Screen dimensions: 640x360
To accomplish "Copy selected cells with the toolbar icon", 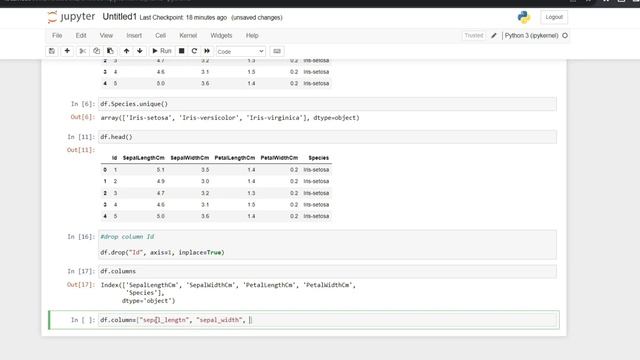I will click(x=96, y=51).
